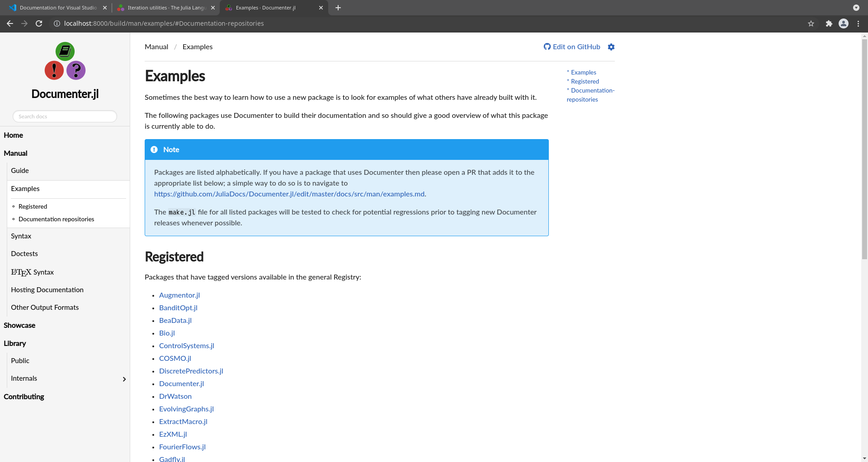Viewport: 868px width, 462px height.
Task: Open the LaTeX Syntax sidebar page
Action: coord(32,272)
